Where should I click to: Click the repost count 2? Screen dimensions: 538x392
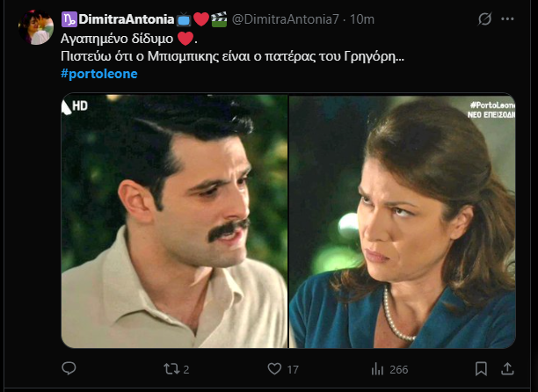(185, 368)
